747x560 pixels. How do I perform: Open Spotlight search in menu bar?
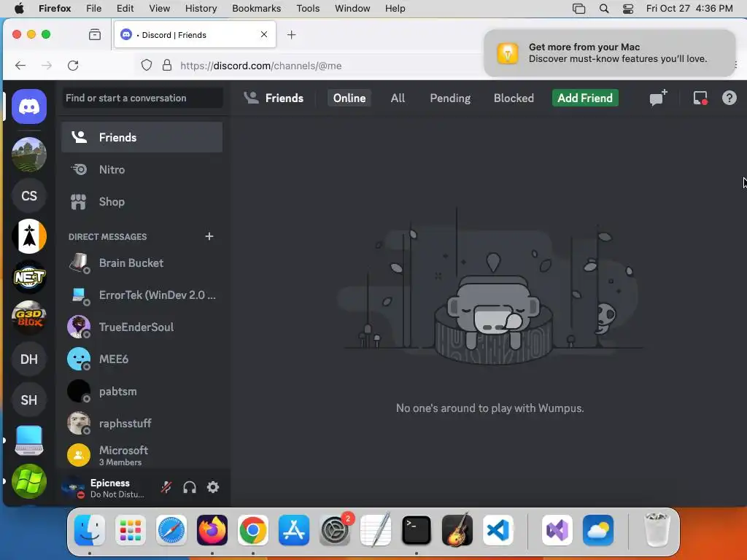click(603, 8)
